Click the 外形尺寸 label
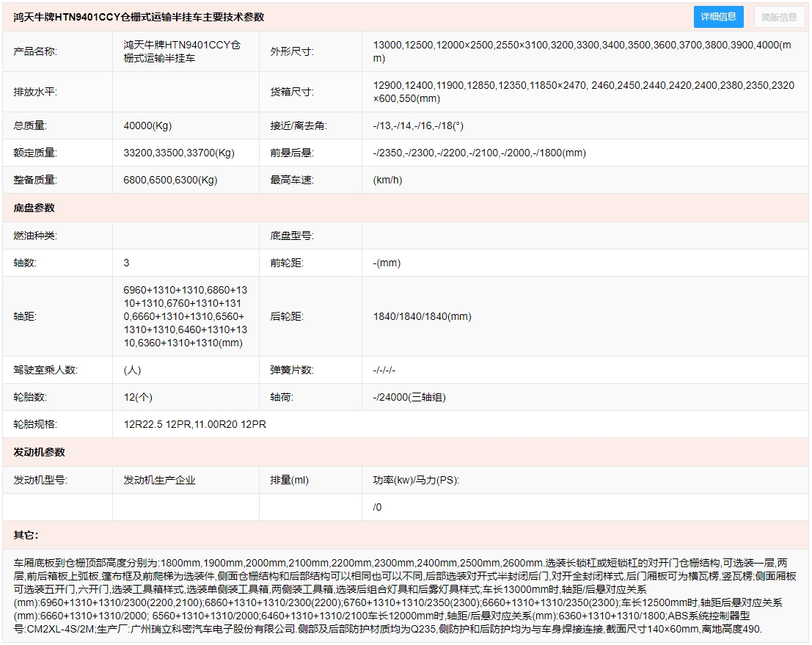Image resolution: width=812 pixels, height=645 pixels. pyautogui.click(x=291, y=51)
